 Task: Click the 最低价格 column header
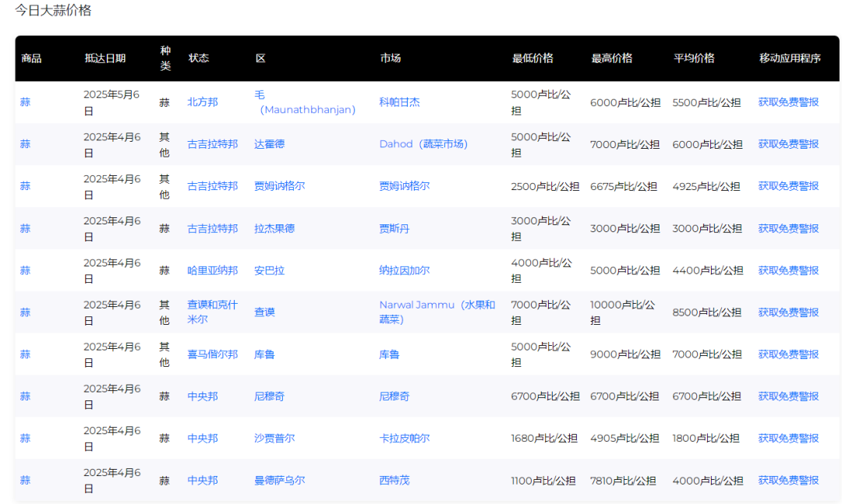[532, 58]
